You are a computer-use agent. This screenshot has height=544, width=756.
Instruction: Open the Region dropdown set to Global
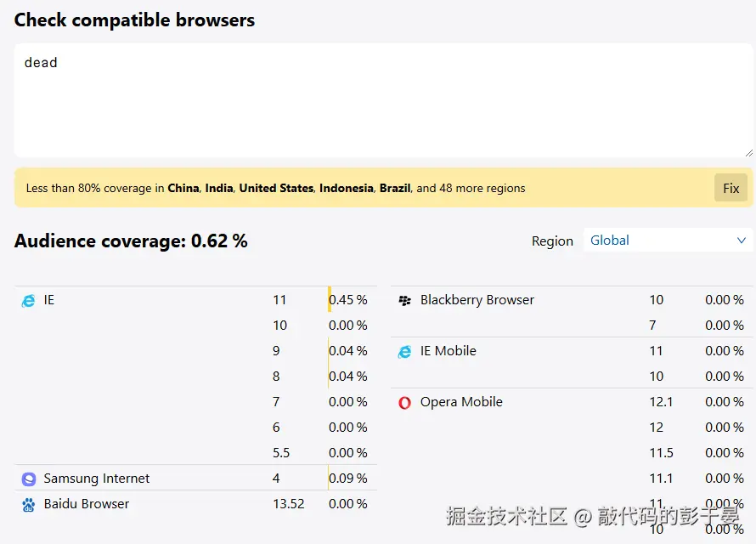pos(667,241)
